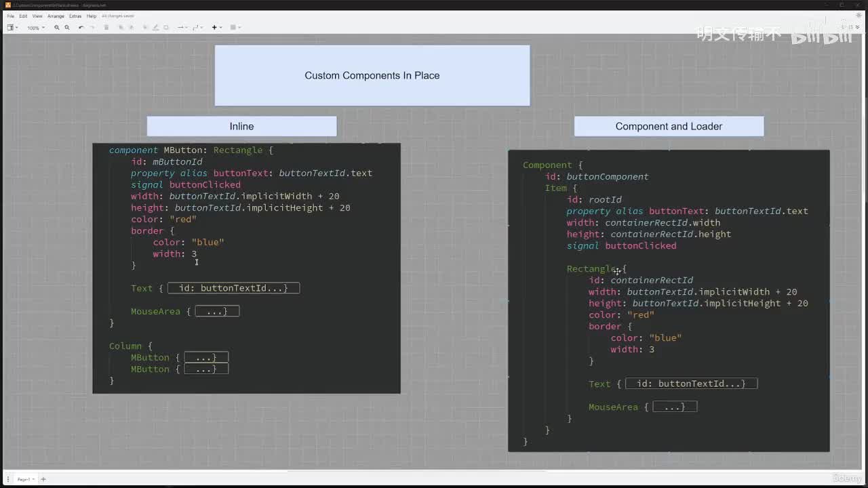
Task: Toggle the shadow toolbar icon
Action: (166, 27)
